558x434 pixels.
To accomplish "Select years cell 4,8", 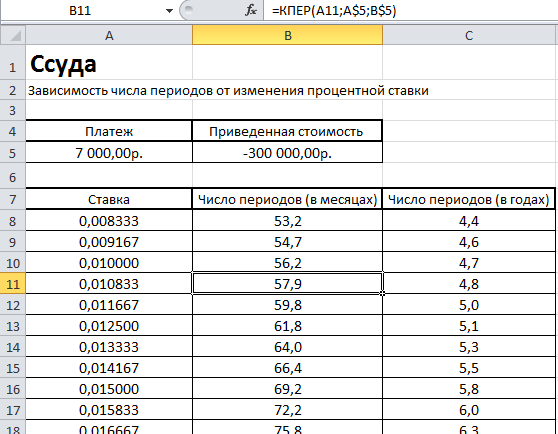I will point(469,284).
